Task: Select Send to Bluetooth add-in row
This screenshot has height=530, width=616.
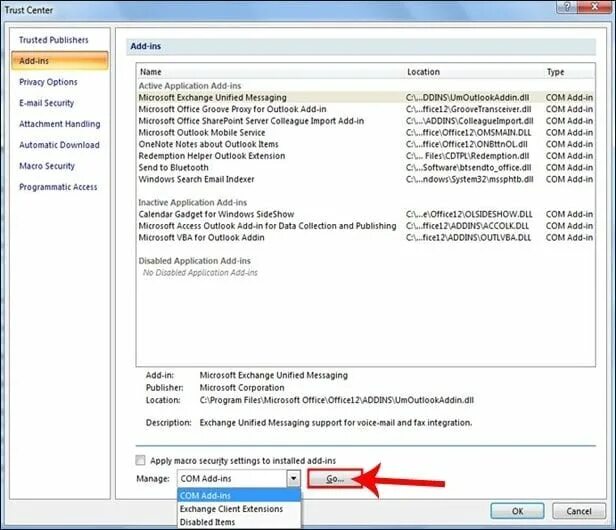Action: pos(365,167)
